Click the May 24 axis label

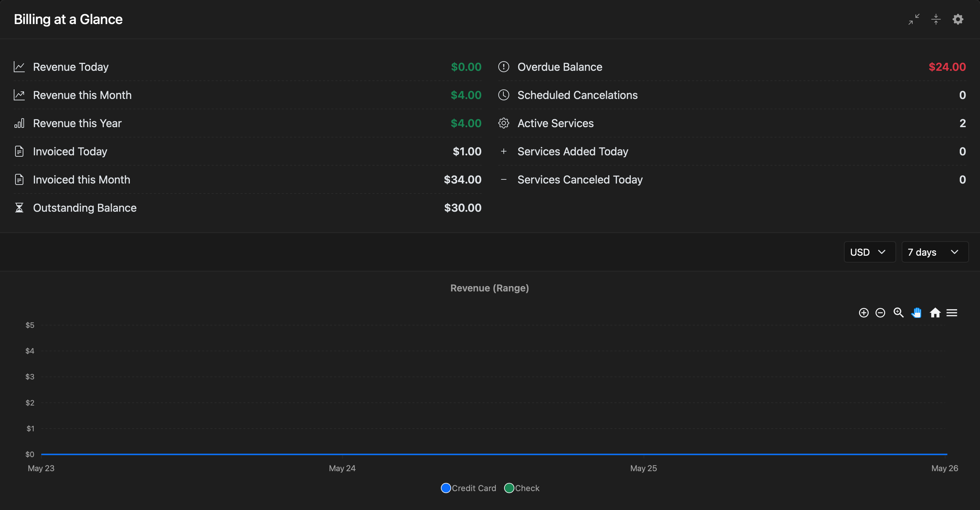(x=342, y=468)
